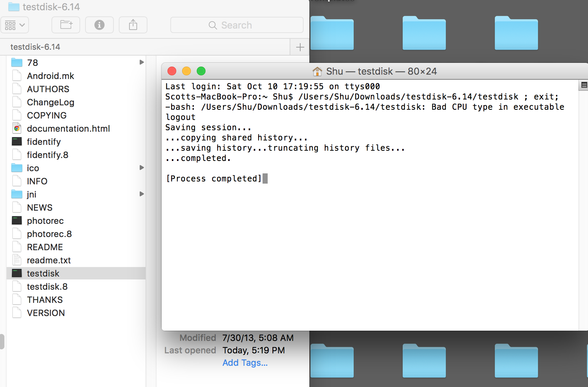
Task: Click the Add Tags… link
Action: pyautogui.click(x=245, y=363)
